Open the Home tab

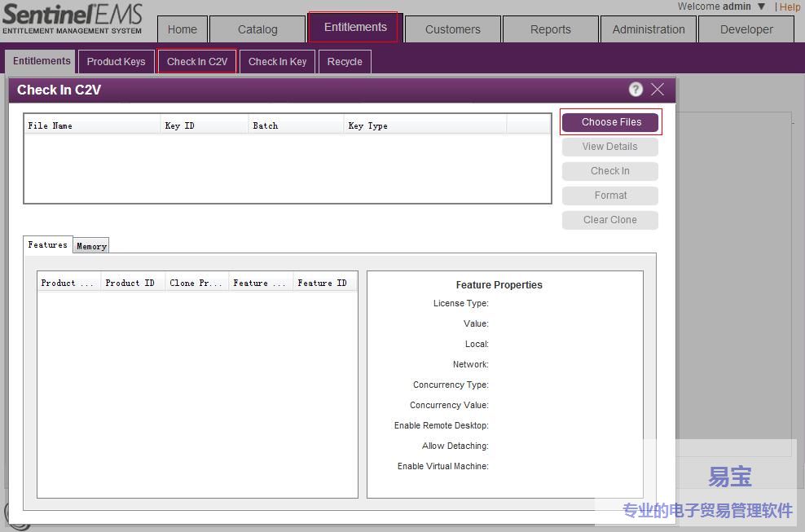[182, 29]
